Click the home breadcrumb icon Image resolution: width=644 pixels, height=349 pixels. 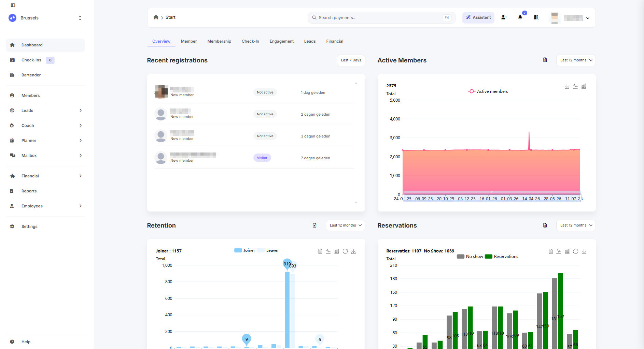tap(156, 17)
